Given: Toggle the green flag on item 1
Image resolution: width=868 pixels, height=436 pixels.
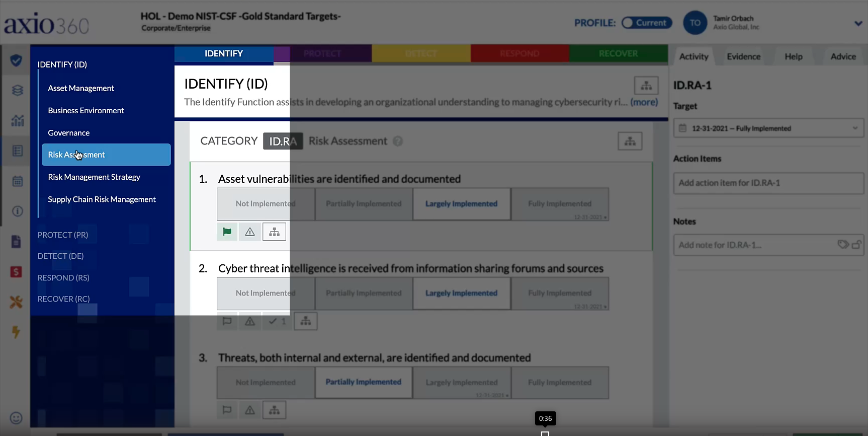Looking at the screenshot, I should [x=227, y=232].
